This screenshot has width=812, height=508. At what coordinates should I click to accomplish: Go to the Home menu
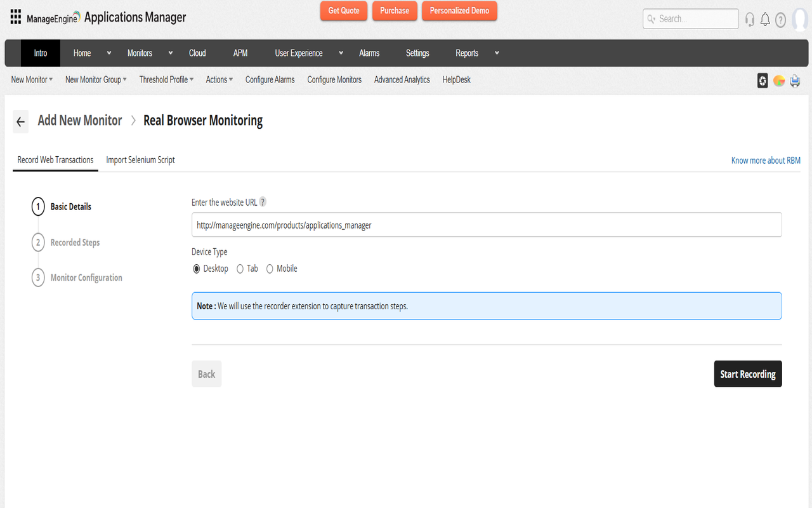(x=82, y=53)
